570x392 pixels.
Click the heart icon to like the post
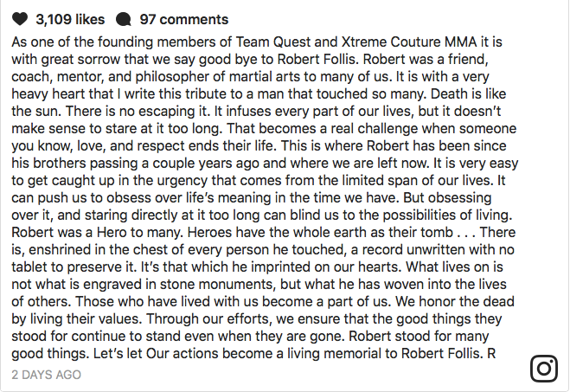(x=19, y=19)
